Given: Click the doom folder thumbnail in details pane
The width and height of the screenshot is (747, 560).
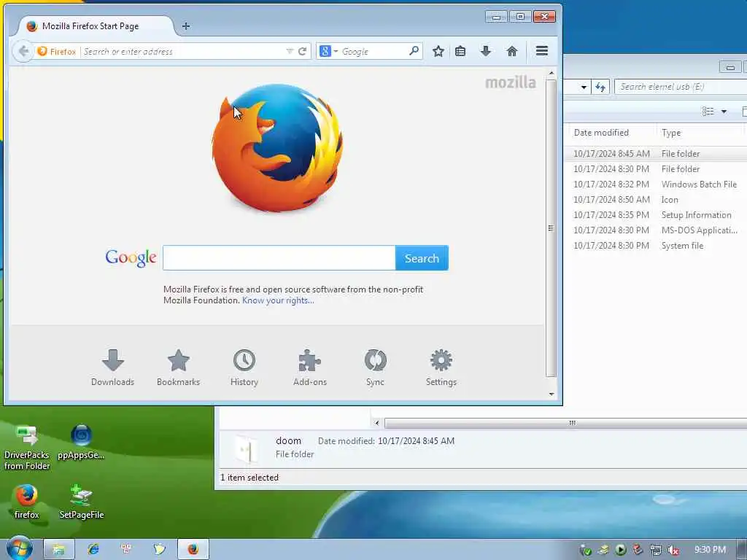Looking at the screenshot, I should coord(247,448).
